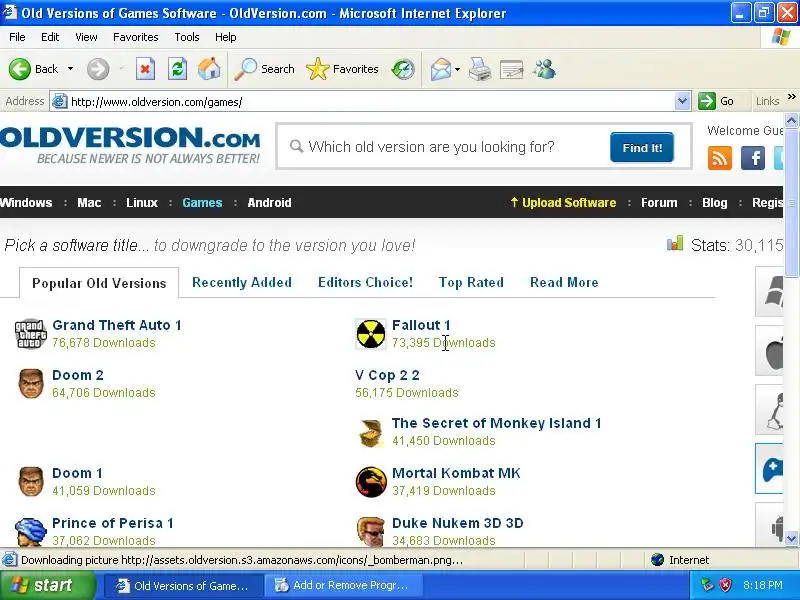The height and width of the screenshot is (600, 800).
Task: Open the Favorites menu in menu bar
Action: point(136,37)
